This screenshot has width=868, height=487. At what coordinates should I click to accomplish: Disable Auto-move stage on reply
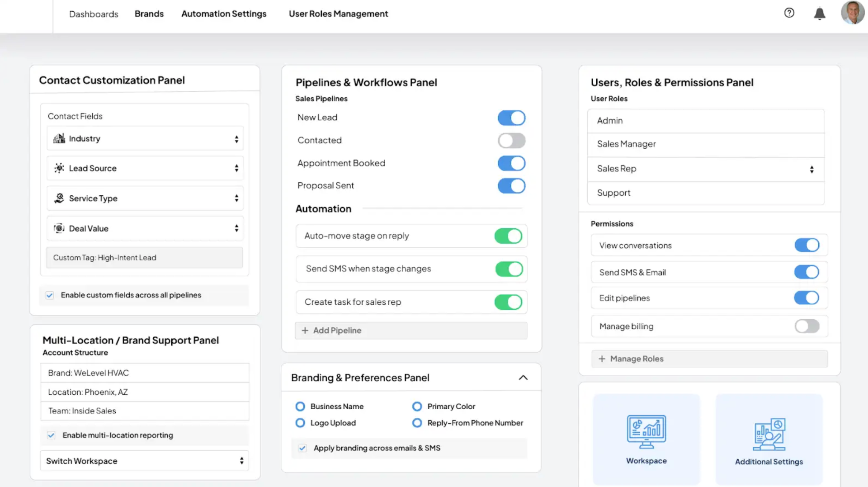(508, 236)
